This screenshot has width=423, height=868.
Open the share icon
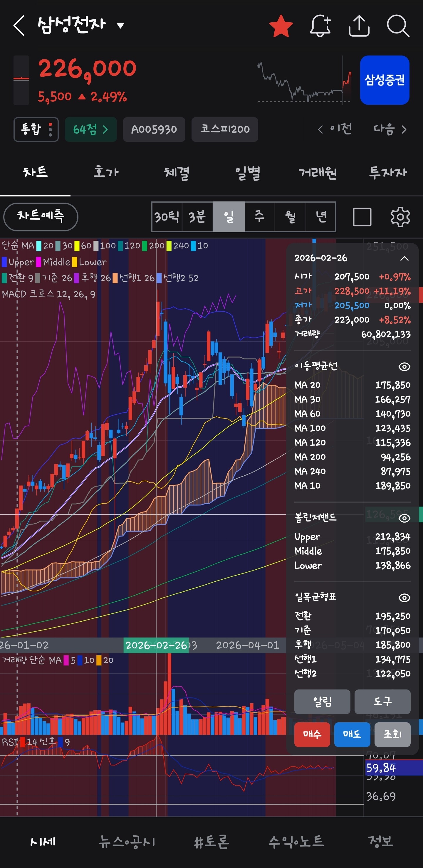359,26
